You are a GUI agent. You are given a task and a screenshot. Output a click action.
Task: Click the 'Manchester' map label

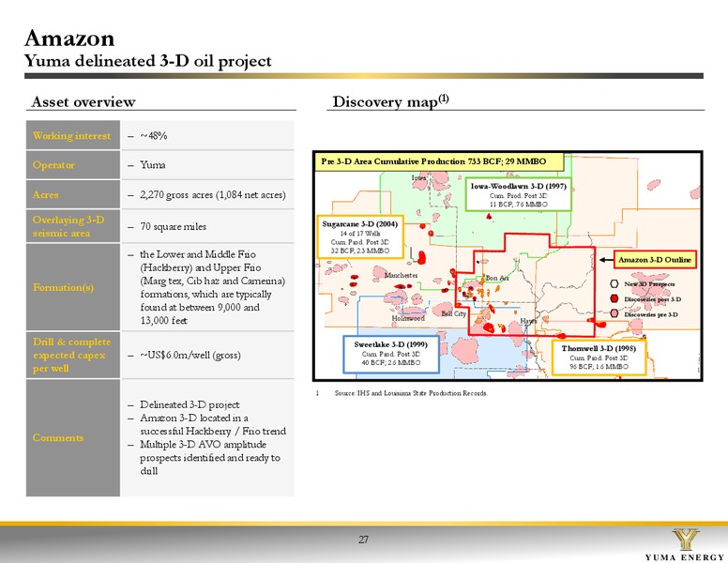click(402, 276)
